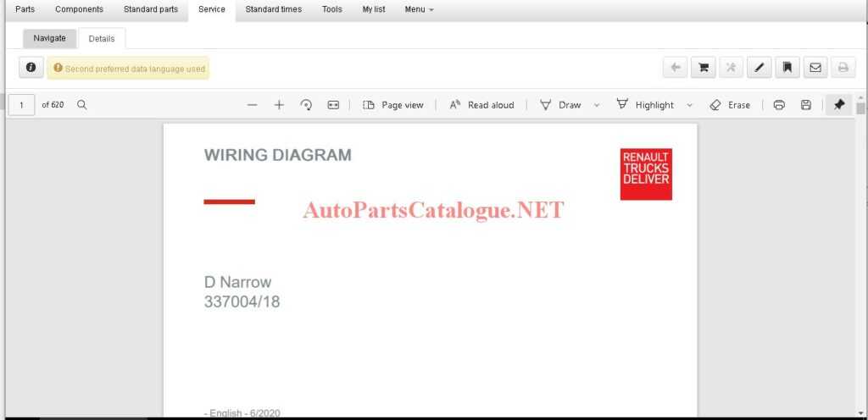Select the Details tab
The image size is (868, 420).
102,39
